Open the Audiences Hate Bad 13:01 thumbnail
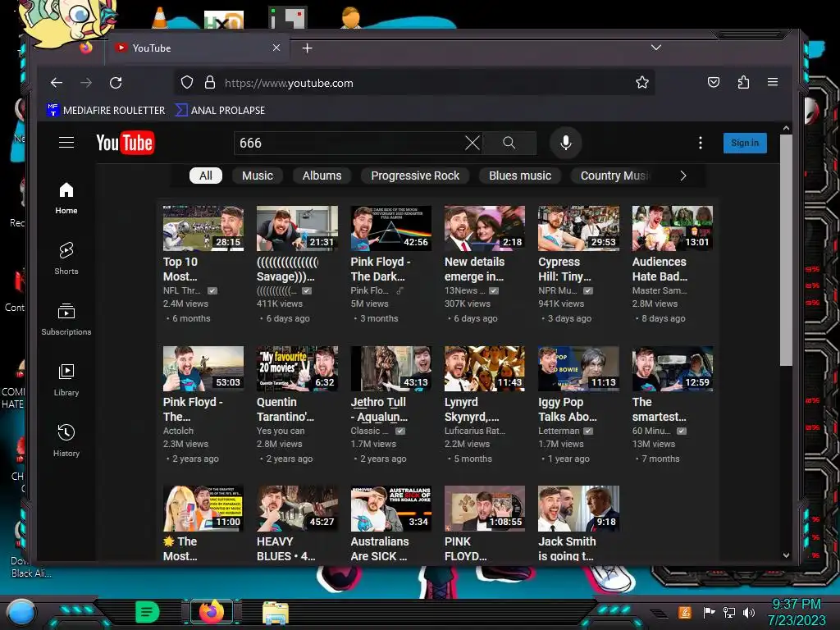Viewport: 840px width, 630px height. pos(673,228)
